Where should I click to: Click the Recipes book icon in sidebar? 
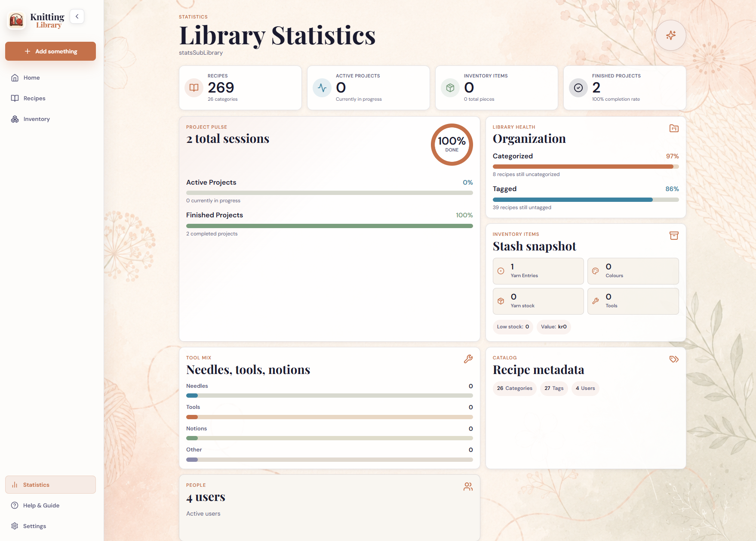point(15,98)
